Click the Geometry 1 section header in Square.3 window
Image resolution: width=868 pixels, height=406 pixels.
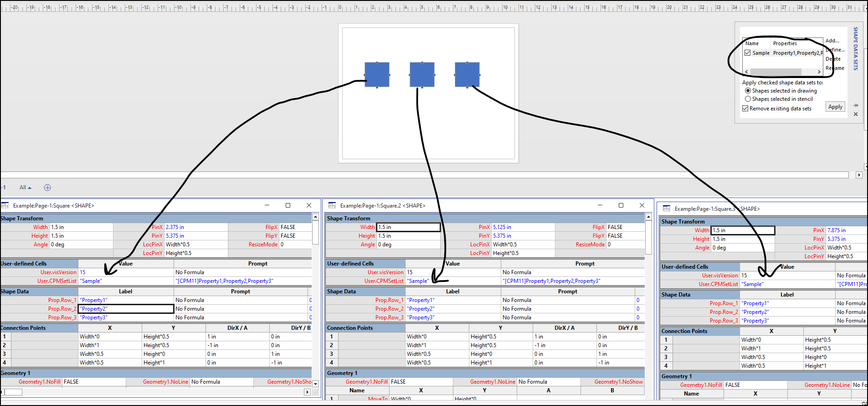point(764,376)
